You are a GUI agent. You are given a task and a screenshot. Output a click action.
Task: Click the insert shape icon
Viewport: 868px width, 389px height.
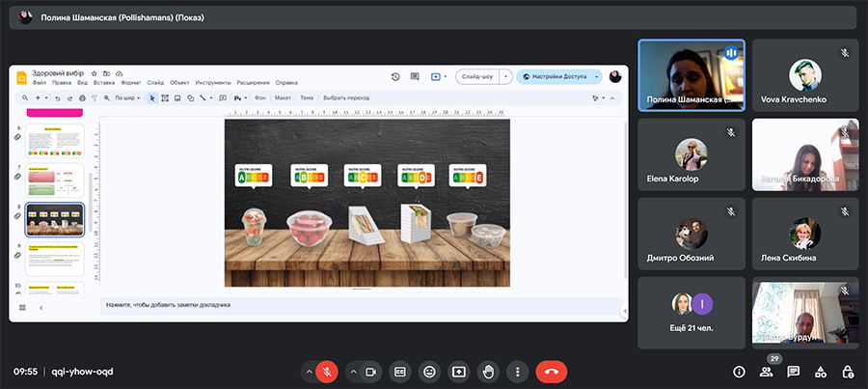(x=190, y=98)
